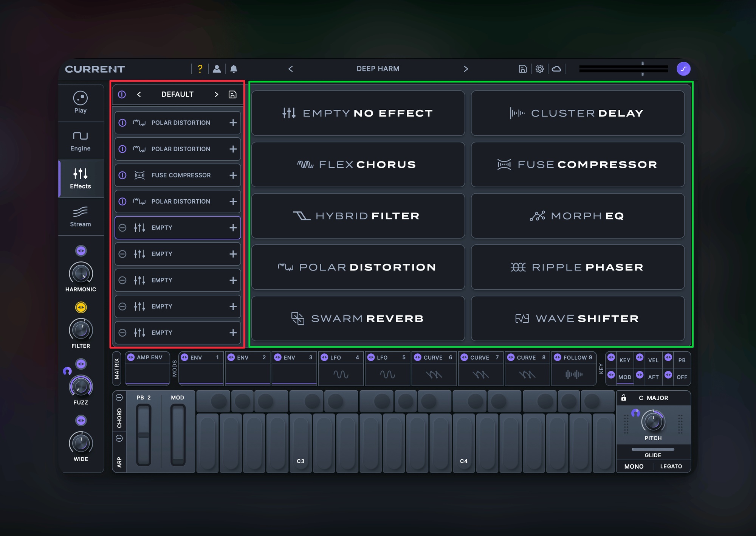
Task: Open the DEEP HARM preset name browser
Action: [x=378, y=69]
